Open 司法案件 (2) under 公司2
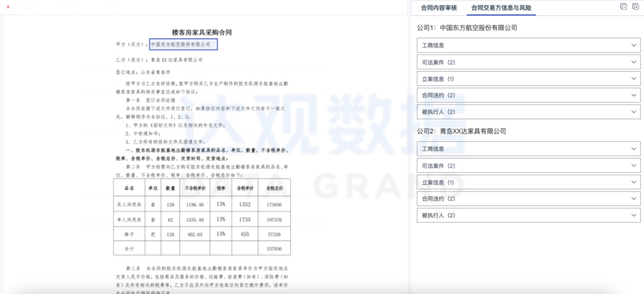This screenshot has width=644, height=294. click(x=528, y=165)
